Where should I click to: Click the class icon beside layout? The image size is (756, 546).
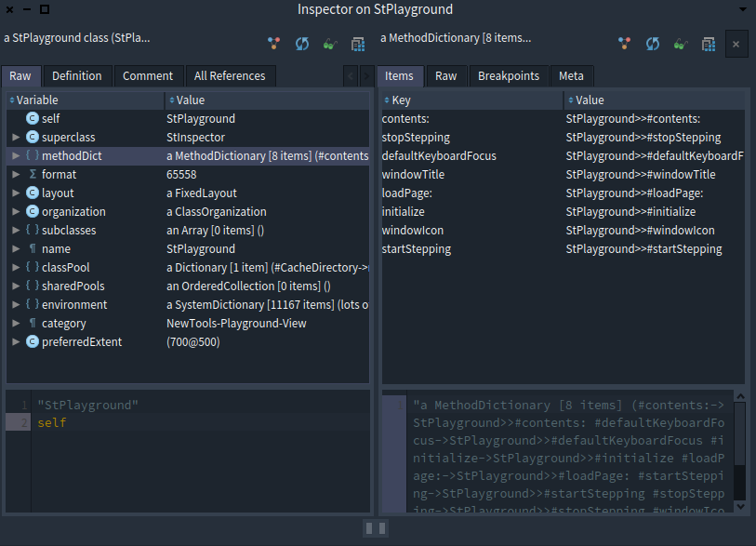click(x=33, y=193)
